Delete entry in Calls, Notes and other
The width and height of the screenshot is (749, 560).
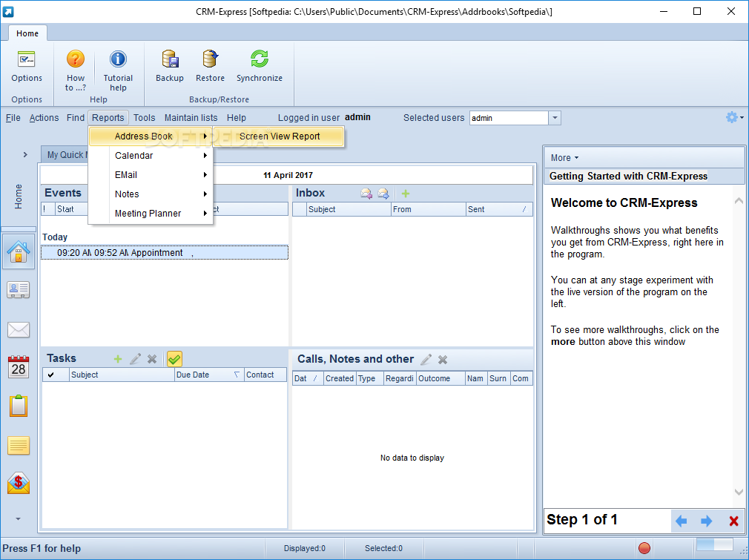[x=443, y=360]
